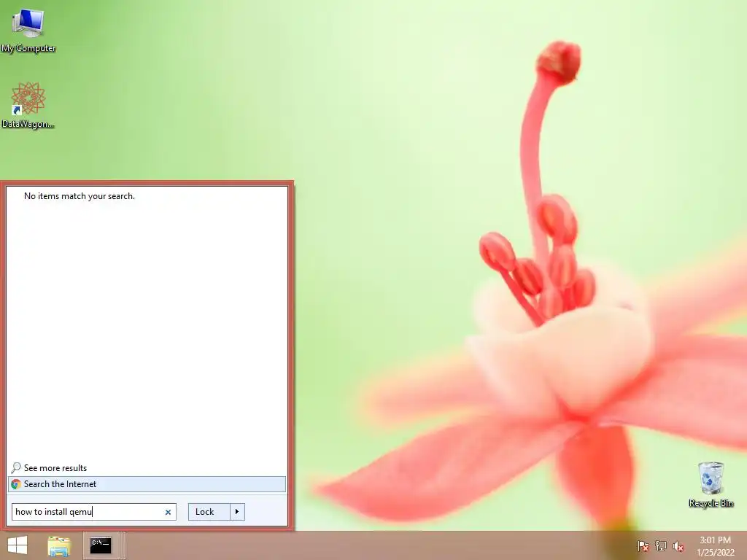Click the Chrome icon beside Search the Internet
The width and height of the screenshot is (747, 560).
tap(16, 484)
